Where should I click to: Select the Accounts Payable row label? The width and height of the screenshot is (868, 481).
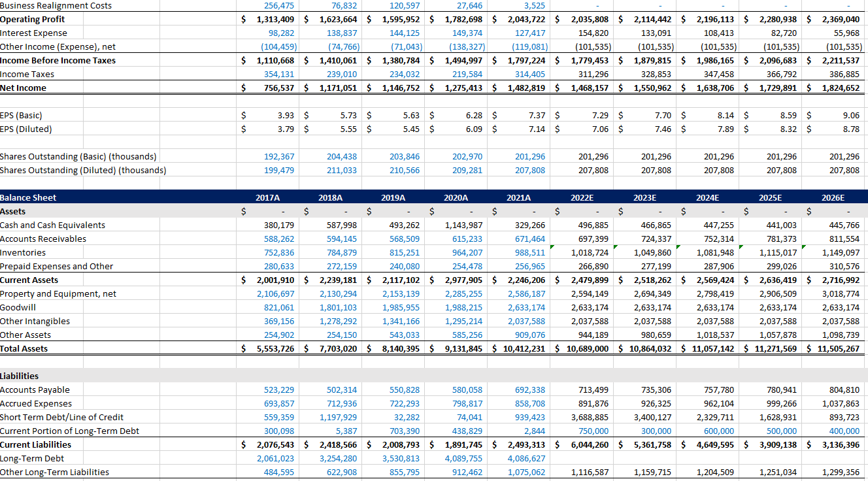coord(36,390)
